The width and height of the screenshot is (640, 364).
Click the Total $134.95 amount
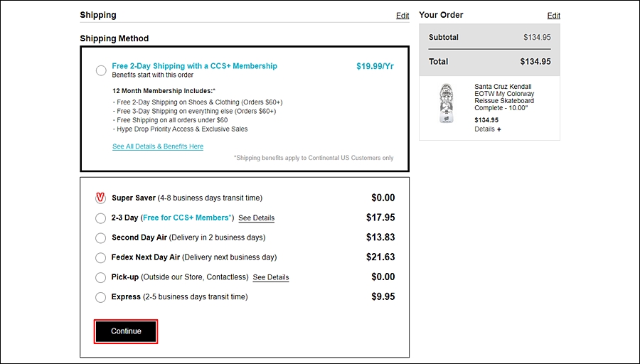[x=535, y=62]
